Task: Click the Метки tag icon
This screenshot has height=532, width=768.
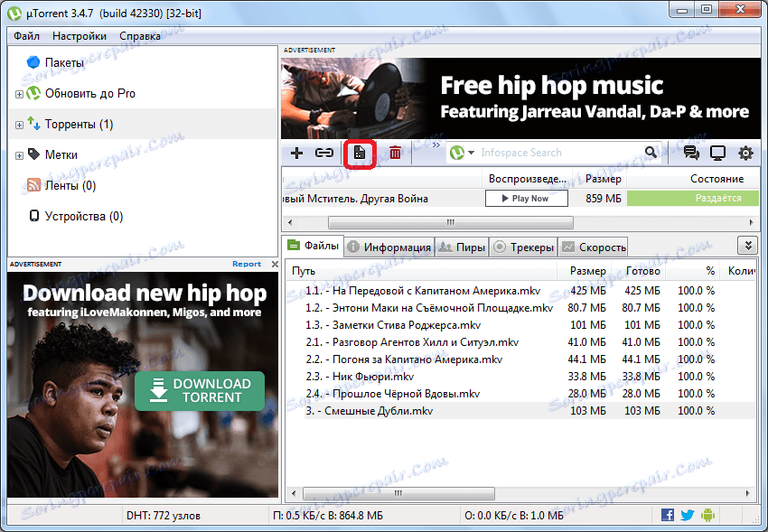Action: pos(33,154)
